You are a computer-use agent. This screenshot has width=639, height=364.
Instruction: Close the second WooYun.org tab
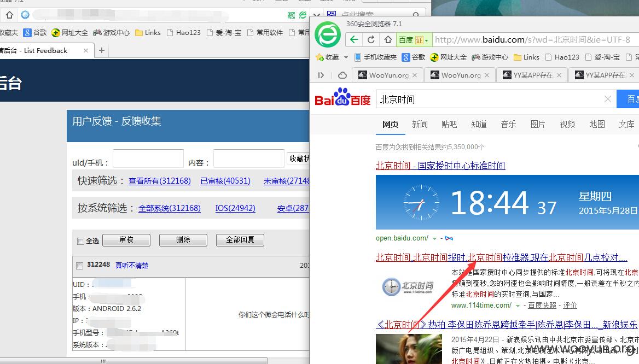[487, 75]
